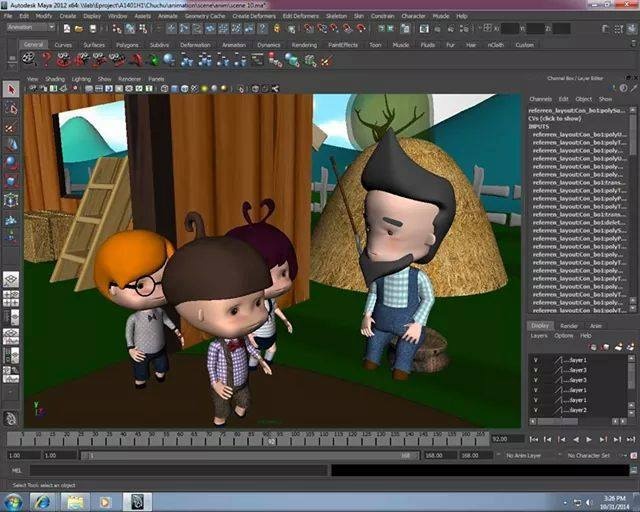640x512 pixels.
Task: Toggle visibility V of the second layer3 row
Action: coord(534,380)
